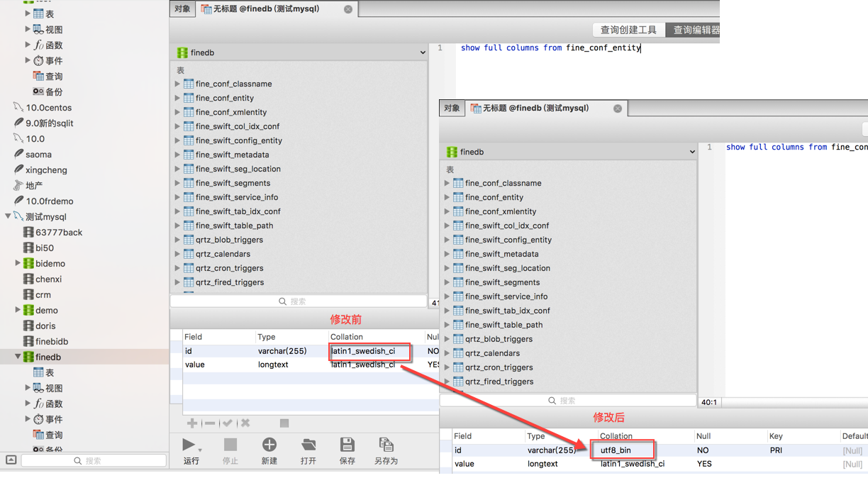Expand fine_conf_classname in the back window table list
Image resolution: width=868 pixels, height=478 pixels.
click(x=177, y=84)
